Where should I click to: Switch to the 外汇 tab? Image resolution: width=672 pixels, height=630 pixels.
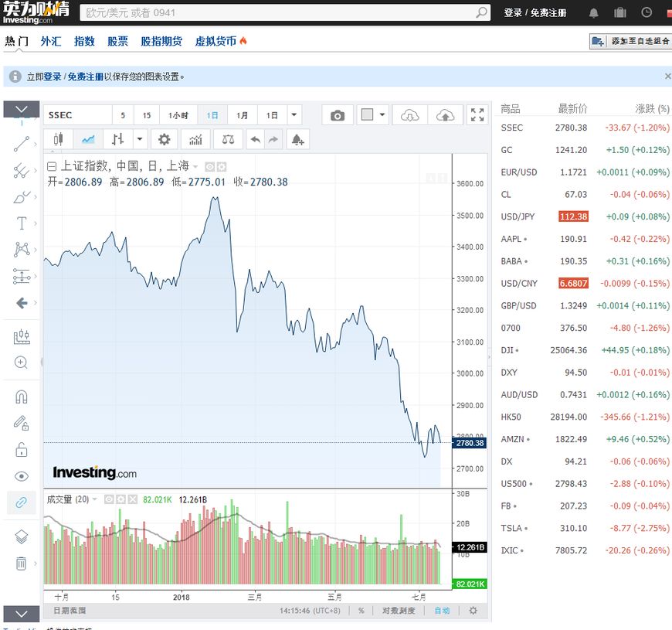tap(51, 41)
